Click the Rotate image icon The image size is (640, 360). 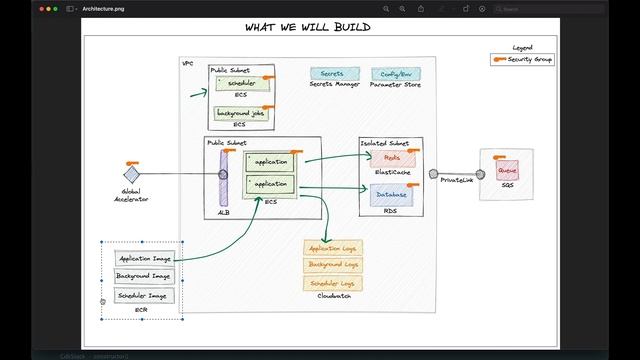pos(466,9)
